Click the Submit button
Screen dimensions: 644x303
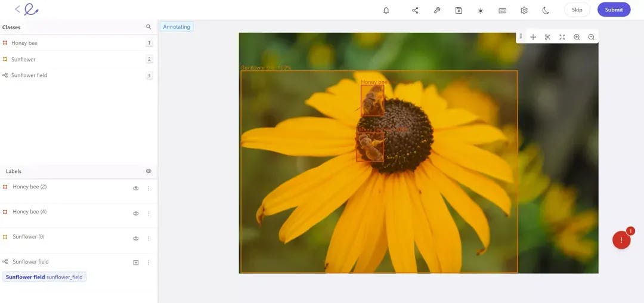point(614,10)
